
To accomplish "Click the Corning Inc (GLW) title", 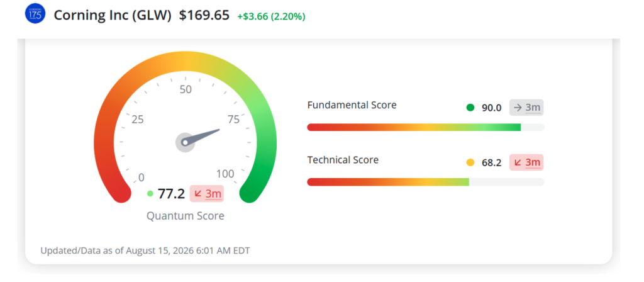I will pos(113,16).
